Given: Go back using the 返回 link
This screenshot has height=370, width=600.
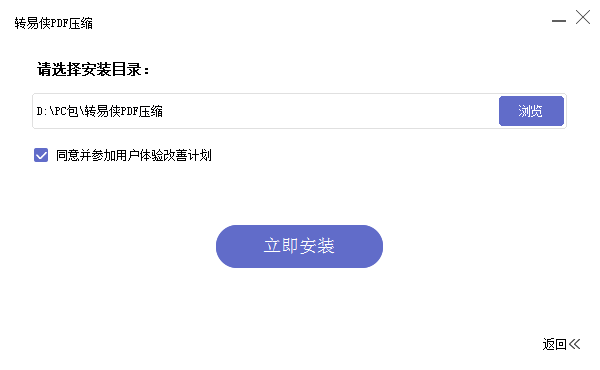Looking at the screenshot, I should click(x=561, y=344).
